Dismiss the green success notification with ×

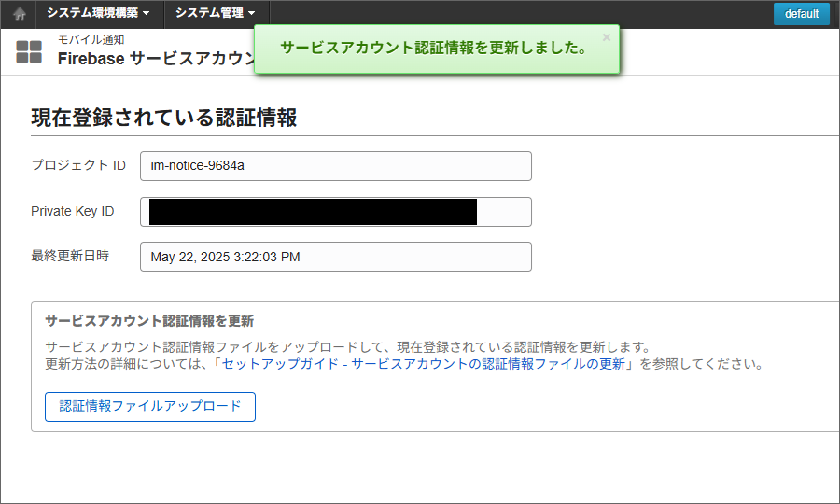(x=607, y=37)
